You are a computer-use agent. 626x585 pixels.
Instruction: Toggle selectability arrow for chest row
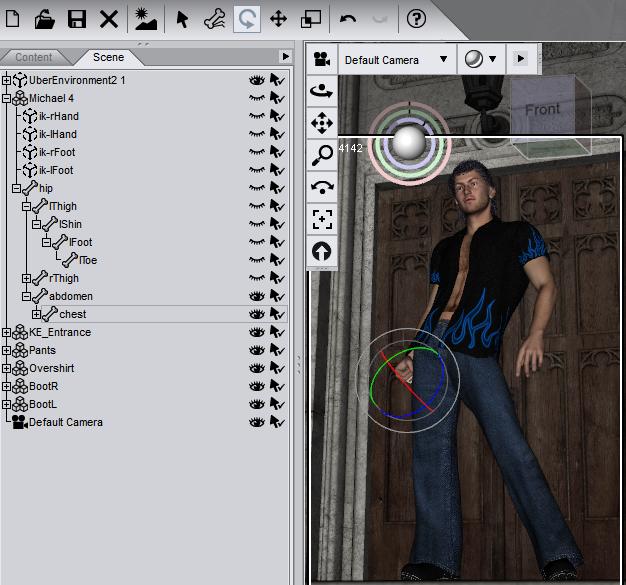pyautogui.click(x=277, y=314)
